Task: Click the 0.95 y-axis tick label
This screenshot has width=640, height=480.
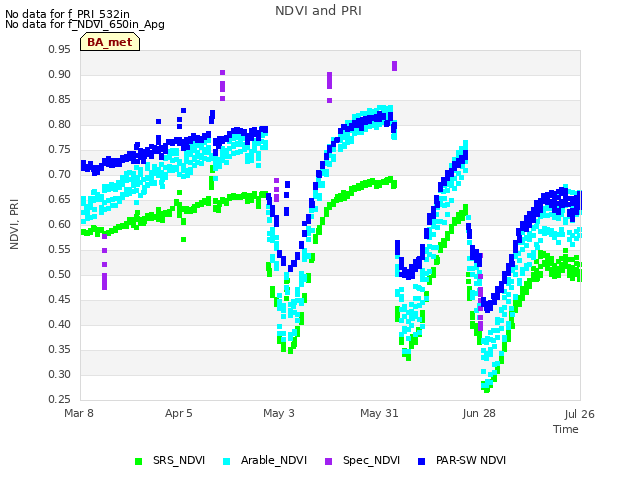Action: coord(60,49)
